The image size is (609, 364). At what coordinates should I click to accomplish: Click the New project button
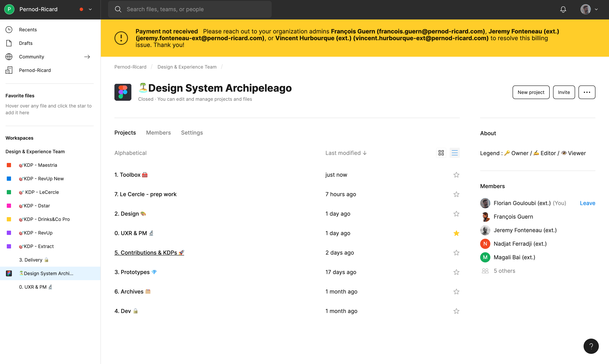531,92
